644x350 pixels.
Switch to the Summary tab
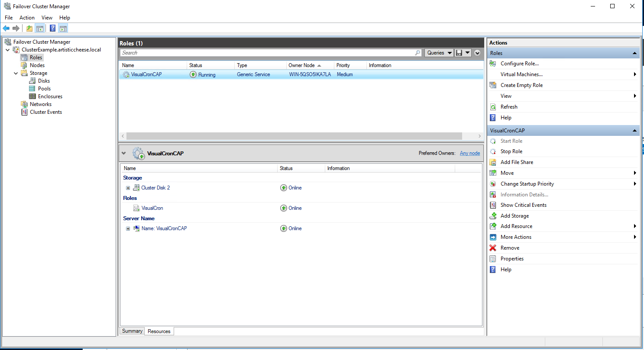[132, 331]
